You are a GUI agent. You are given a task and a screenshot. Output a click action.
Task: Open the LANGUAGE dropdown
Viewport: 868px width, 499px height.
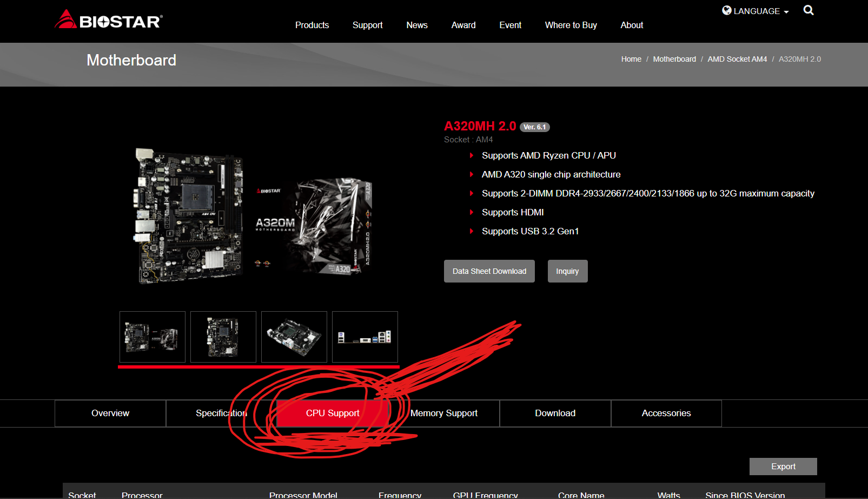pos(756,11)
